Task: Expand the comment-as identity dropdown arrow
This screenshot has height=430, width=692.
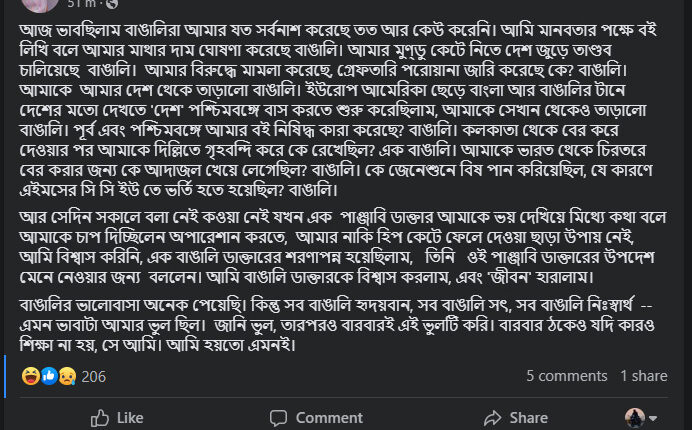Action: click(x=653, y=418)
